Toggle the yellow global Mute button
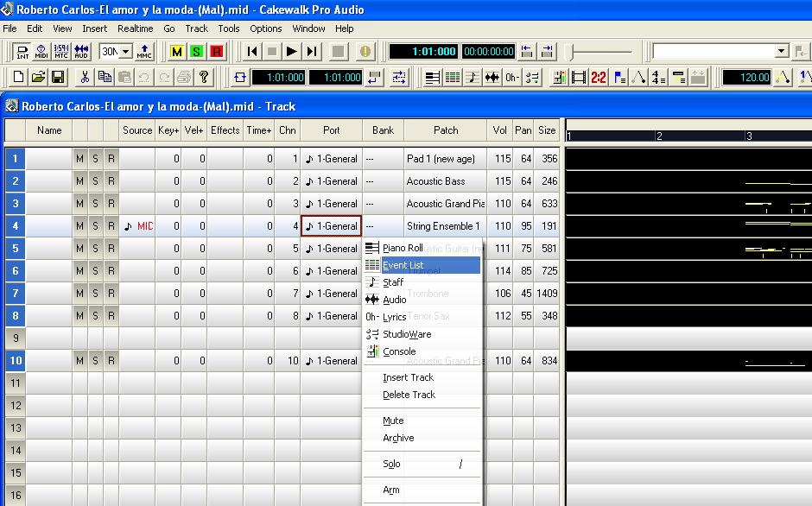This screenshot has height=506, width=812. (177, 52)
